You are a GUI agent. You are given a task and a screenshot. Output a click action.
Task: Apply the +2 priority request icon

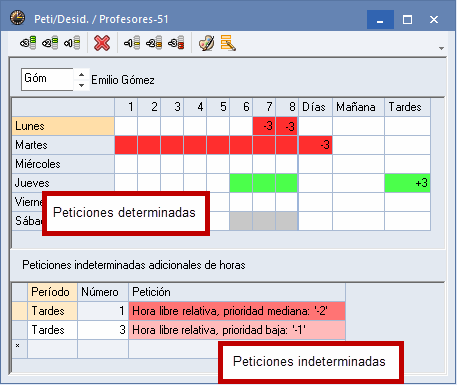pos(50,43)
